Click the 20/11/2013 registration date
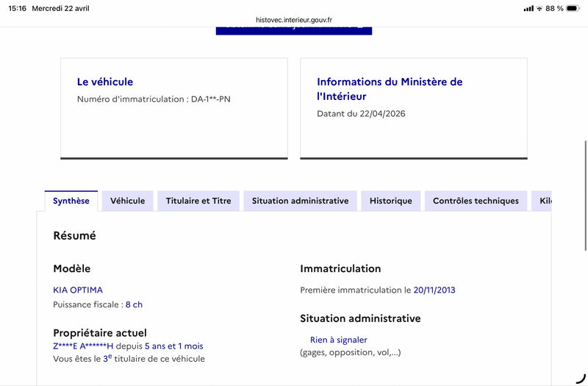The height and width of the screenshot is (386, 588). point(434,290)
